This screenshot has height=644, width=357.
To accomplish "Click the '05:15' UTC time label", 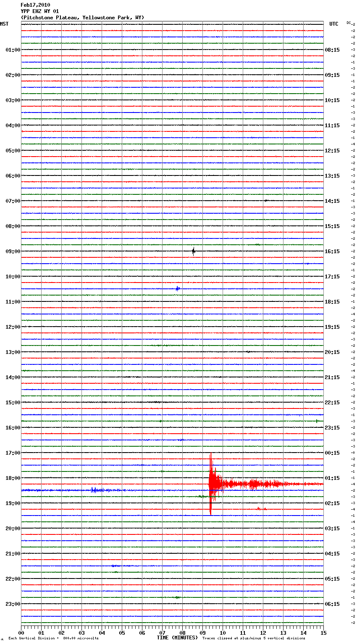I will click(x=332, y=579).
